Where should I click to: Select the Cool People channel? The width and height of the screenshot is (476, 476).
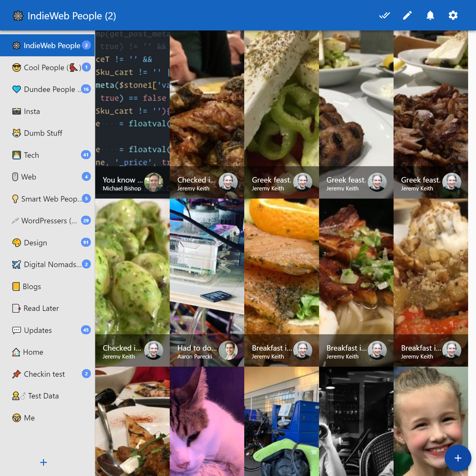tap(48, 67)
